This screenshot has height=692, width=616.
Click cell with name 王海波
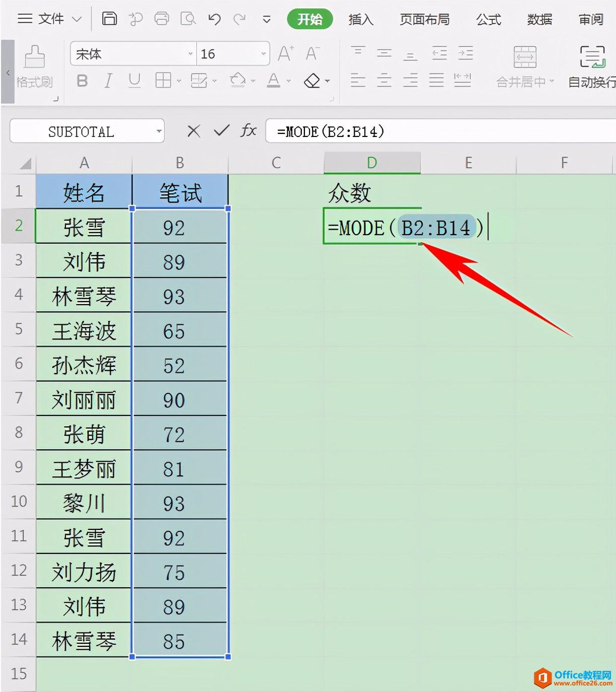point(84,330)
